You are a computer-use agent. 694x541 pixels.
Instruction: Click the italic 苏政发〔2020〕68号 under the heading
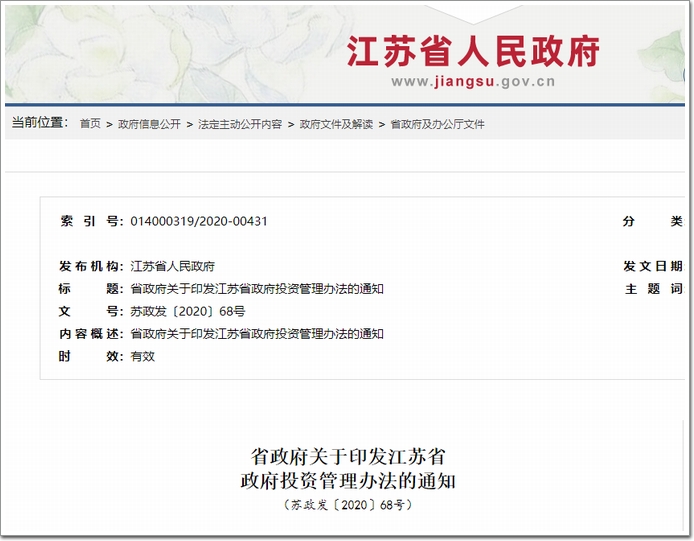point(347,505)
